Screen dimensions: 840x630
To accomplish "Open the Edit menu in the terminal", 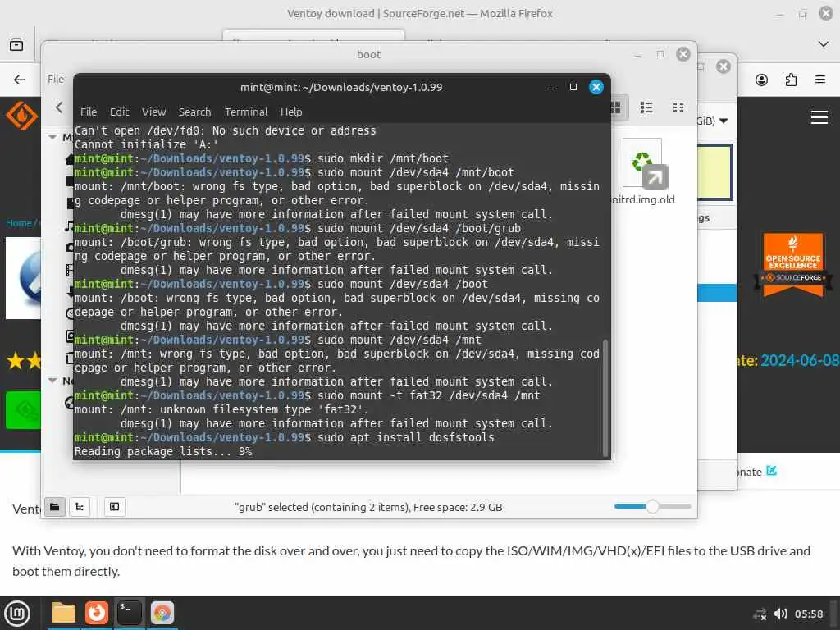I will point(119,112).
